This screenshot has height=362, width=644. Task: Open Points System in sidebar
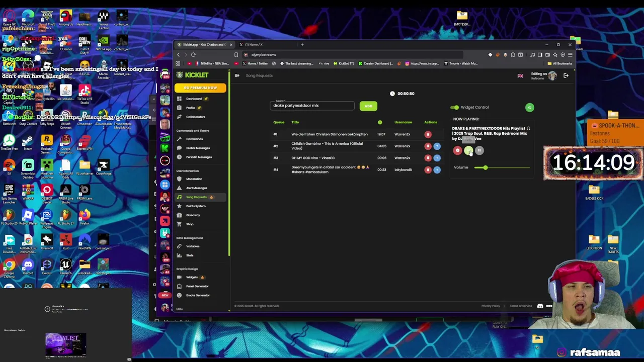pos(195,206)
